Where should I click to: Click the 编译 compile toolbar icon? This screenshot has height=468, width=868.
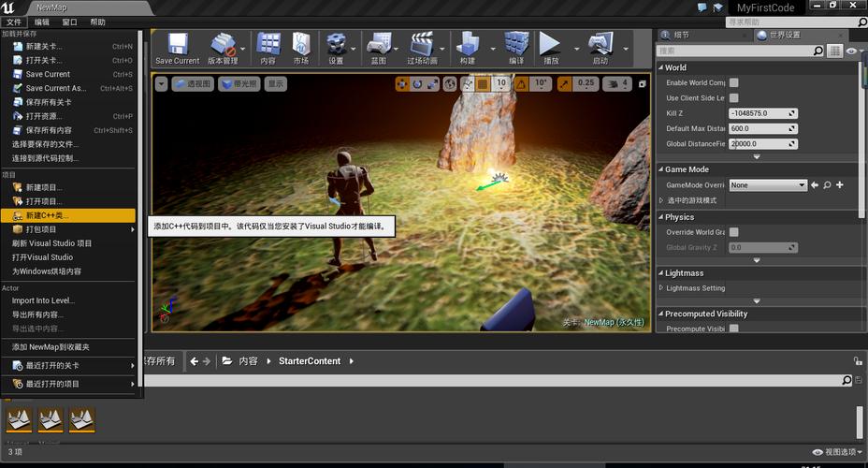coord(516,44)
